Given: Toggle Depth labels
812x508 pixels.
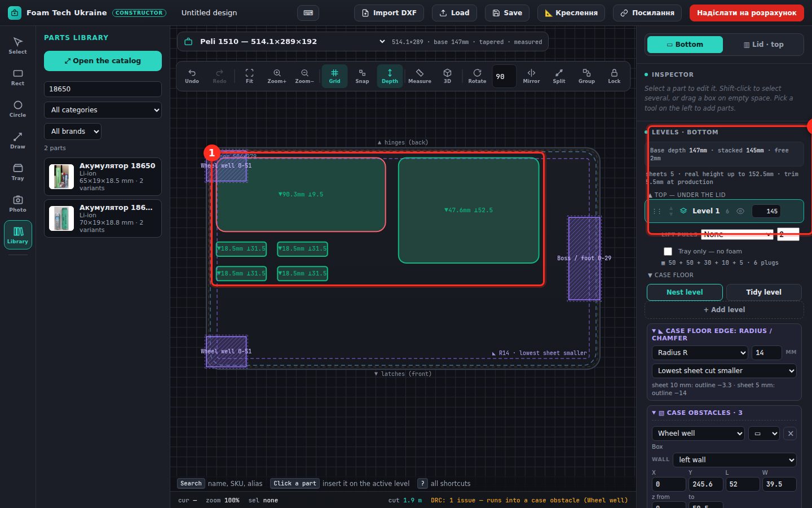Looking at the screenshot, I should click(390, 76).
